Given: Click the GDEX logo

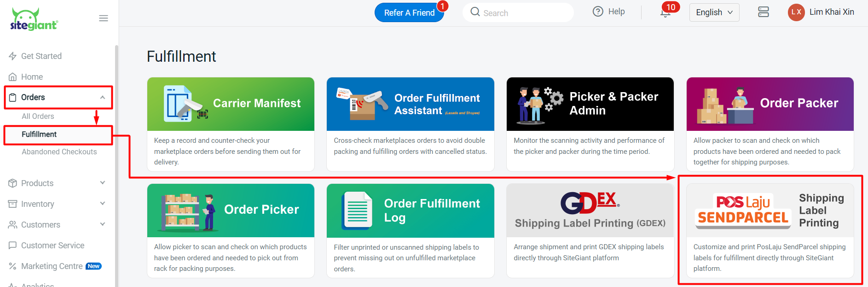Looking at the screenshot, I should tap(590, 204).
